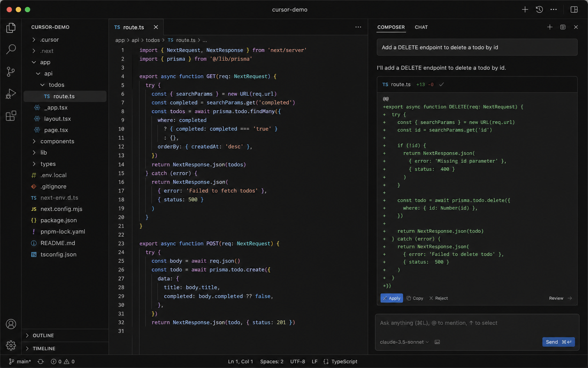Open the errors and warnings indicator
Viewport: 588px width, 368px height.
62,362
